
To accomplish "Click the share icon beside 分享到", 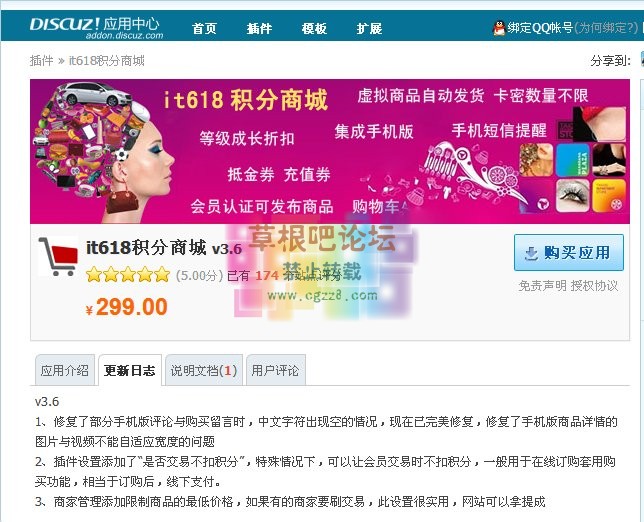I will (x=642, y=60).
